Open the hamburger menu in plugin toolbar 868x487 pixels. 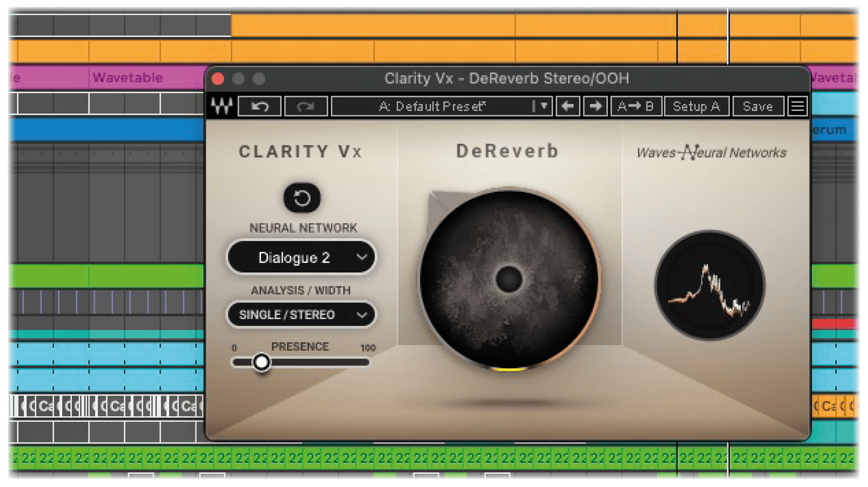(797, 106)
